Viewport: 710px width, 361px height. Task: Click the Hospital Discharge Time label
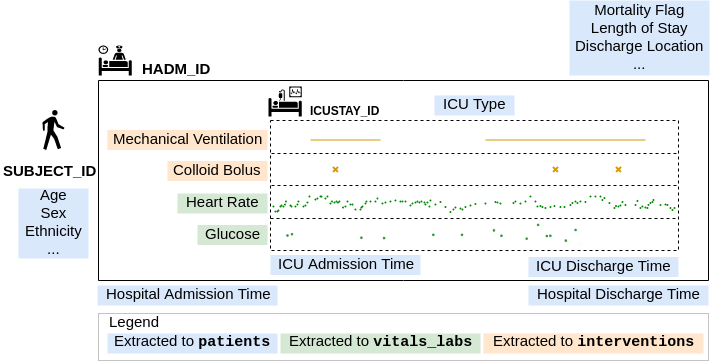pyautogui.click(x=618, y=295)
